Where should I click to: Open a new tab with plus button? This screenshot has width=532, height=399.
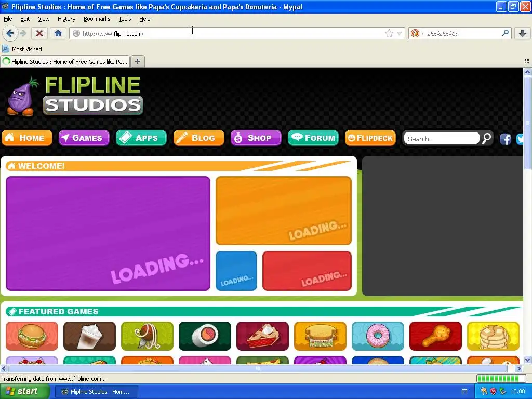pyautogui.click(x=137, y=61)
